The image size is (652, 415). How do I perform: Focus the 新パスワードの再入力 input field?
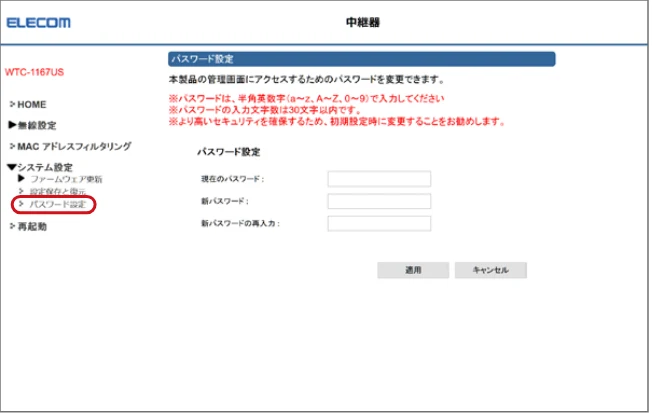pos(380,225)
